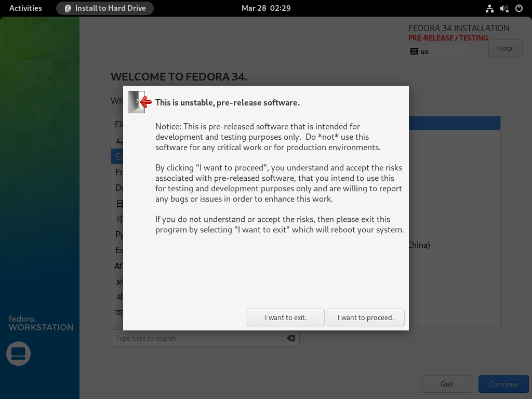Choose 日本語 from the language list
Viewport: 532px width, 399px height.
tap(118, 203)
